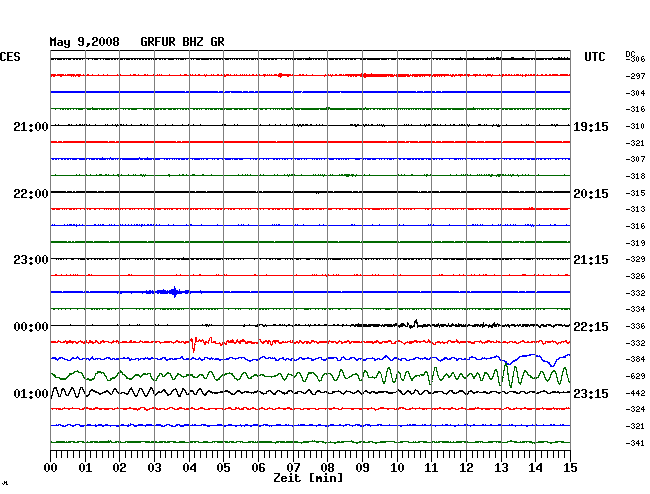Select the x-axis minute label "15"
The image size is (650, 494).
570,468
